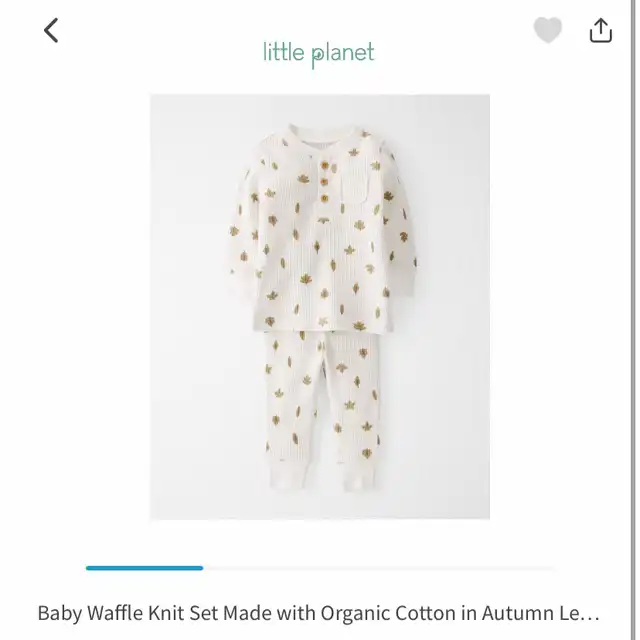Click the vertical scrollbar at right edge
640x640 pixels.
point(633,320)
